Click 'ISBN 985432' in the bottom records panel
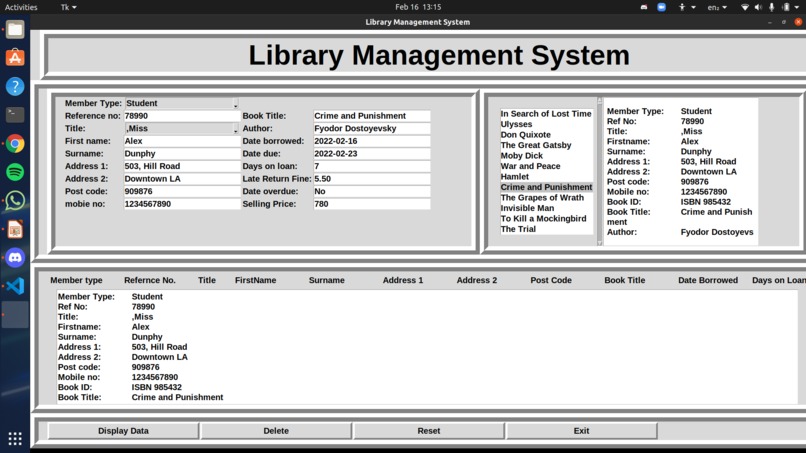This screenshot has height=453, width=806. click(156, 387)
